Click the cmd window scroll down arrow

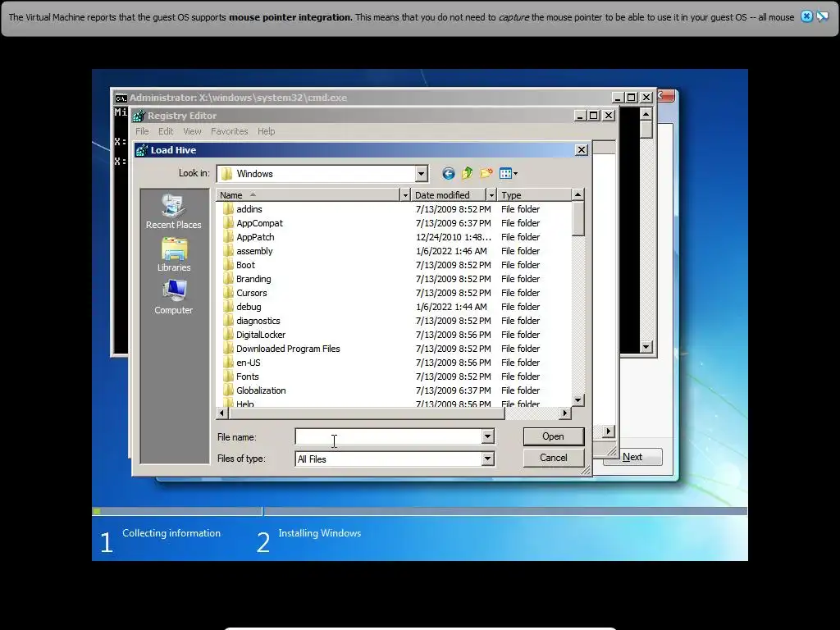point(646,347)
